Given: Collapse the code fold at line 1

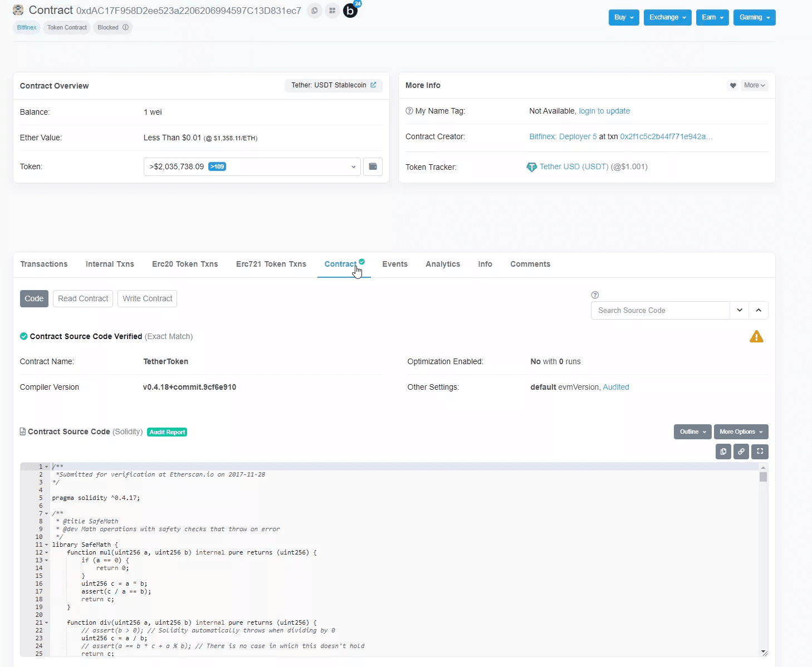Looking at the screenshot, I should click(x=47, y=467).
